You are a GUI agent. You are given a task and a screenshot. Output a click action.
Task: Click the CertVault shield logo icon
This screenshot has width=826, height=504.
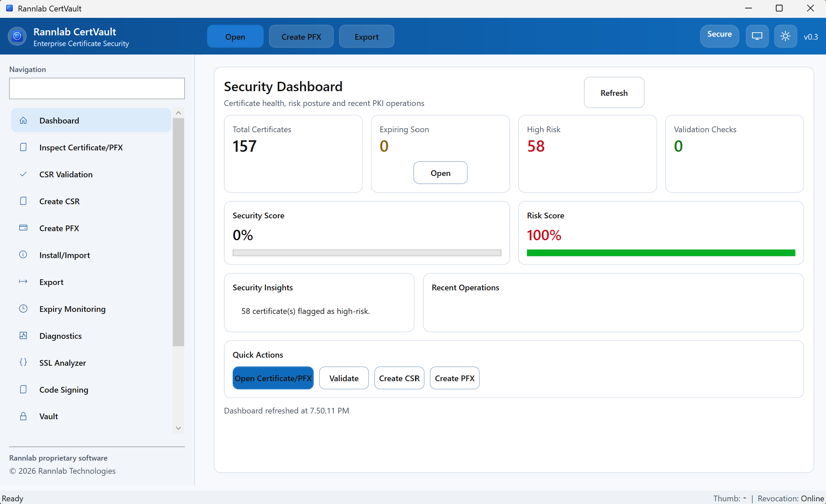17,36
